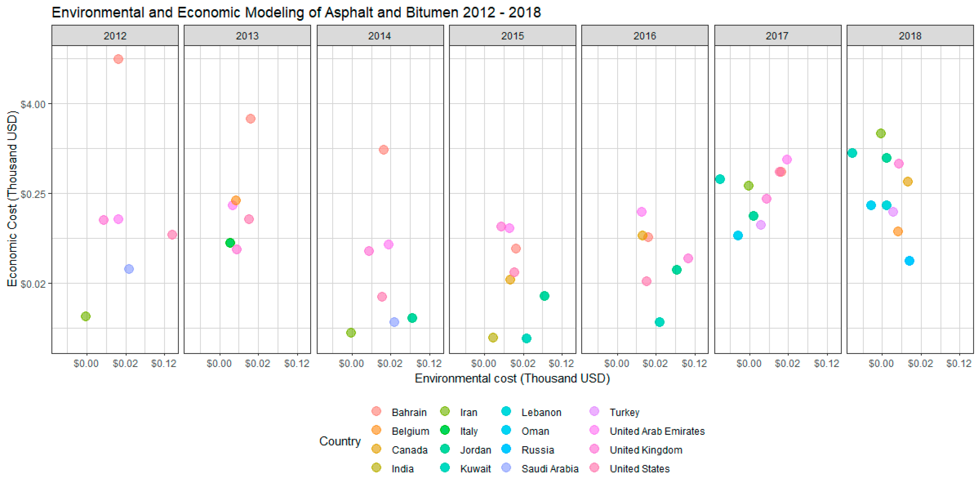
Task: Click the Russia legend color dot
Action: [x=506, y=449]
